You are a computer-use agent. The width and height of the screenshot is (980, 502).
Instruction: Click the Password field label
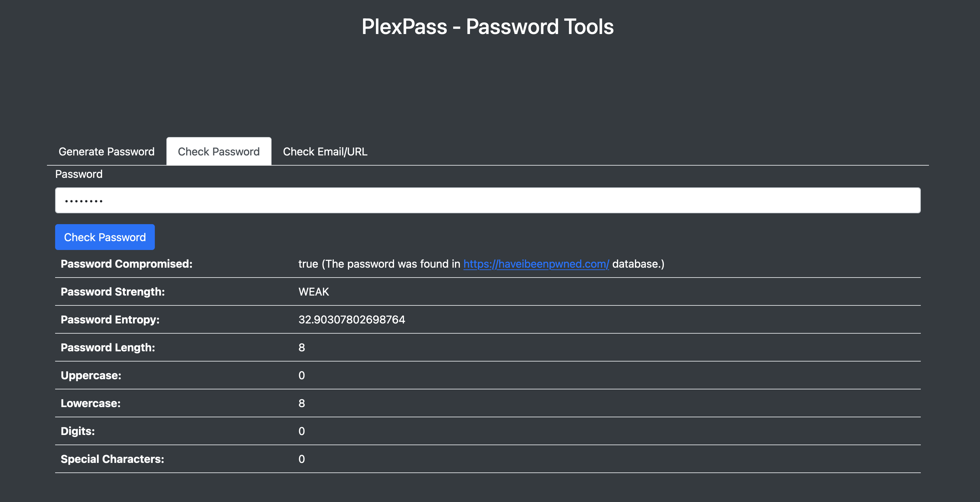[79, 174]
